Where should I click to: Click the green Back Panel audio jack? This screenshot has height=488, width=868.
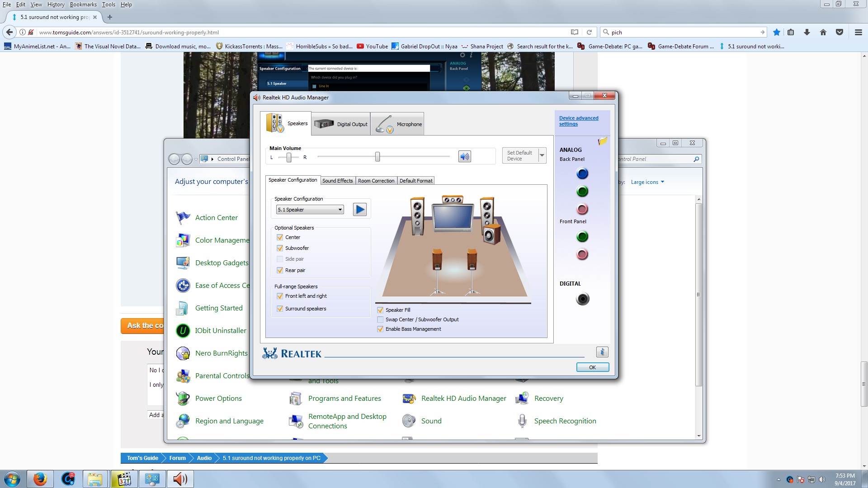pyautogui.click(x=582, y=192)
